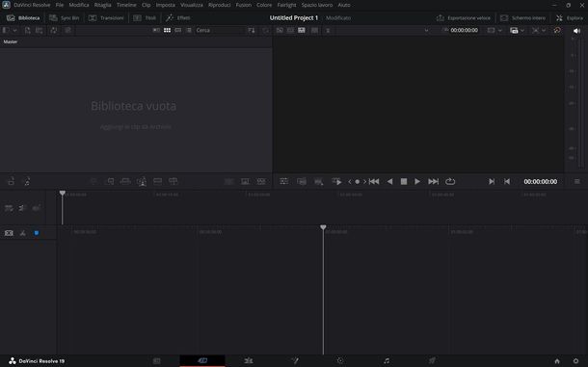Switch media pool to list view
The width and height of the screenshot is (588, 367).
(x=189, y=31)
